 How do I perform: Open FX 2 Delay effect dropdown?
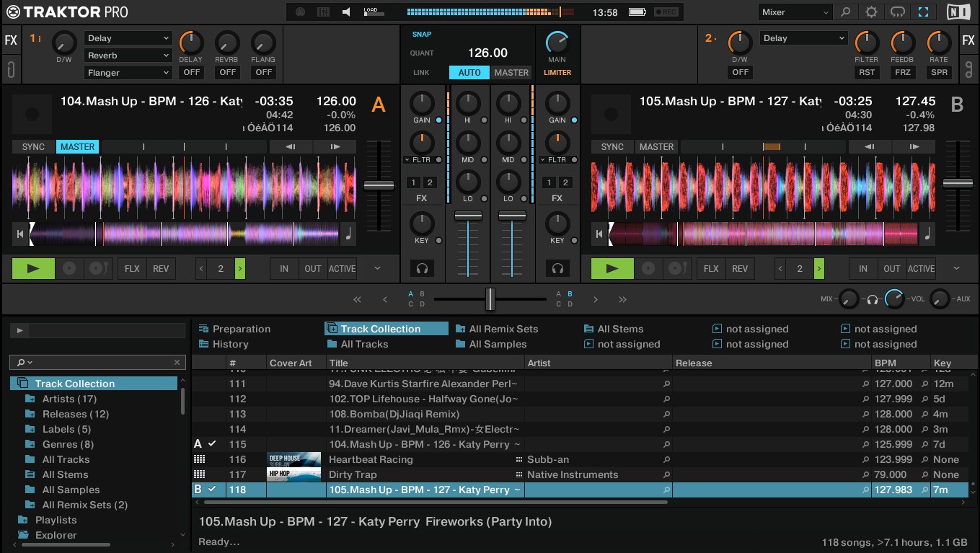point(803,38)
